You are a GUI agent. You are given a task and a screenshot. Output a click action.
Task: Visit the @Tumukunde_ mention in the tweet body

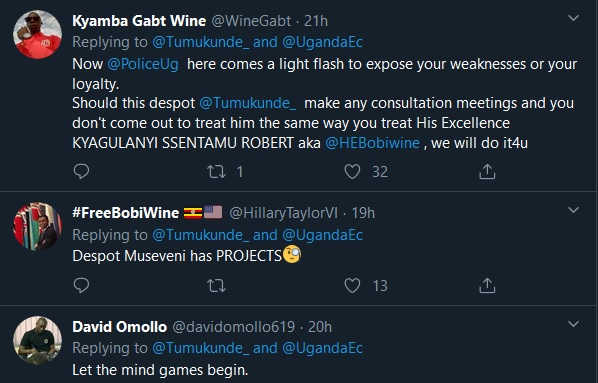248,103
